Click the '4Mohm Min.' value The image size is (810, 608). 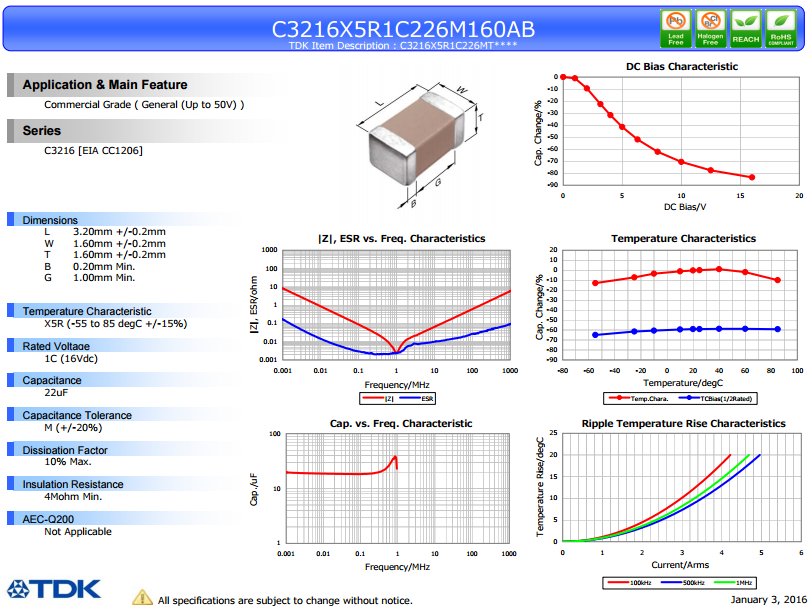pyautogui.click(x=73, y=496)
